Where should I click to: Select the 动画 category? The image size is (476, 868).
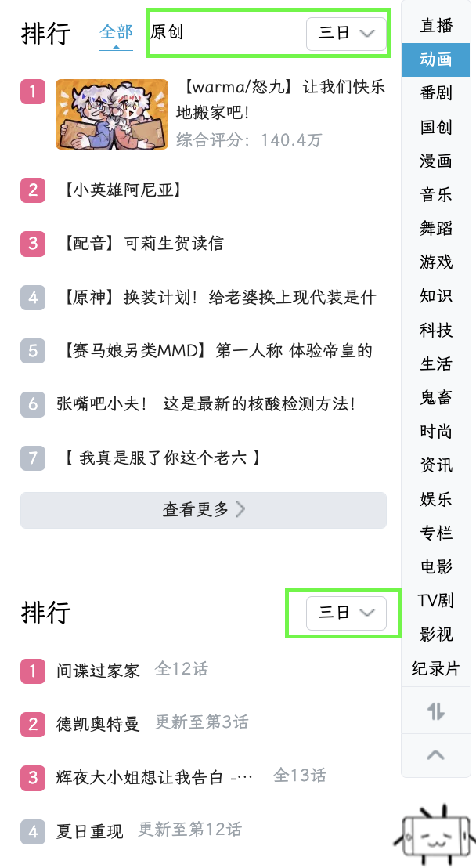[x=435, y=60]
